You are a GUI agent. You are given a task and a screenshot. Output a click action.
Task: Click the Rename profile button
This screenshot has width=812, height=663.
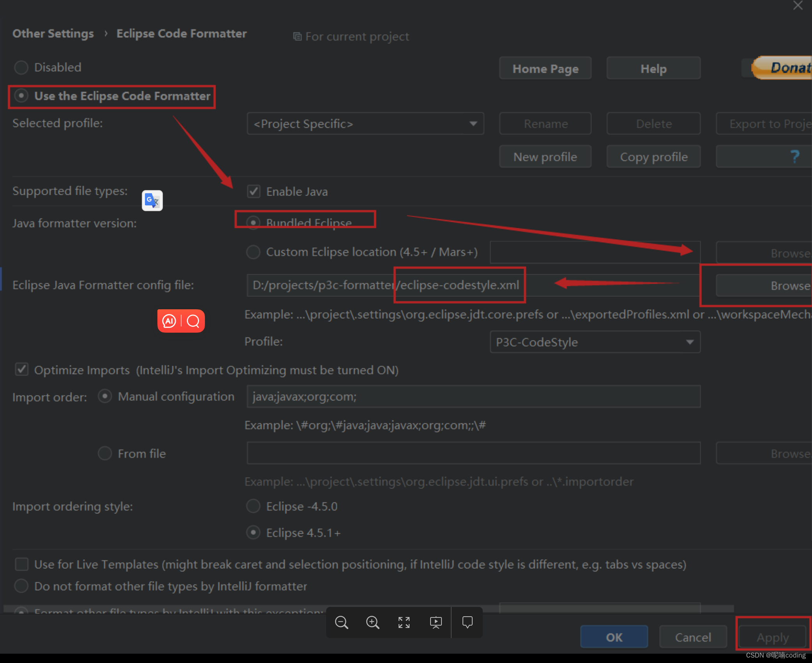pos(545,124)
